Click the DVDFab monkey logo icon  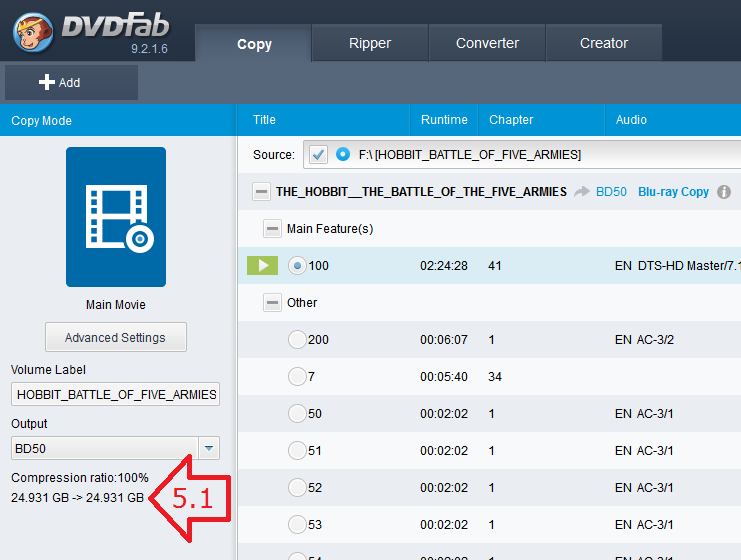[x=33, y=32]
